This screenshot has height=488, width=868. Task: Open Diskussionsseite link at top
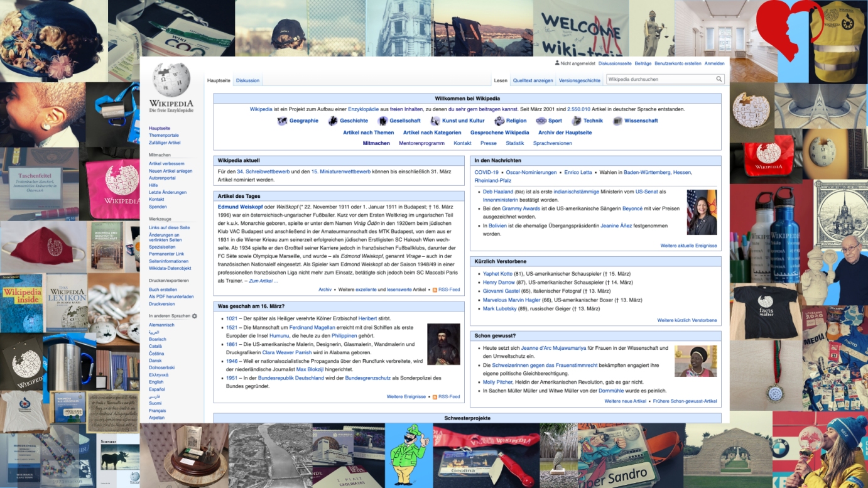click(x=615, y=63)
